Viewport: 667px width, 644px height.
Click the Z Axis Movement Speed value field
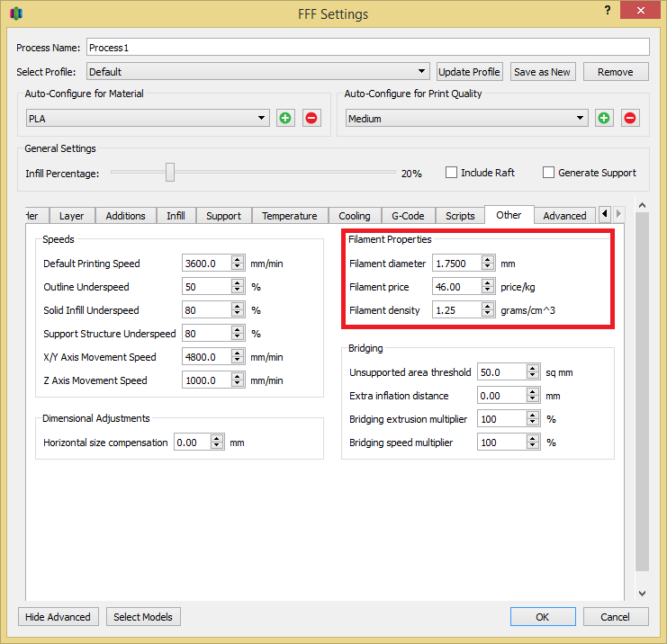(x=207, y=380)
